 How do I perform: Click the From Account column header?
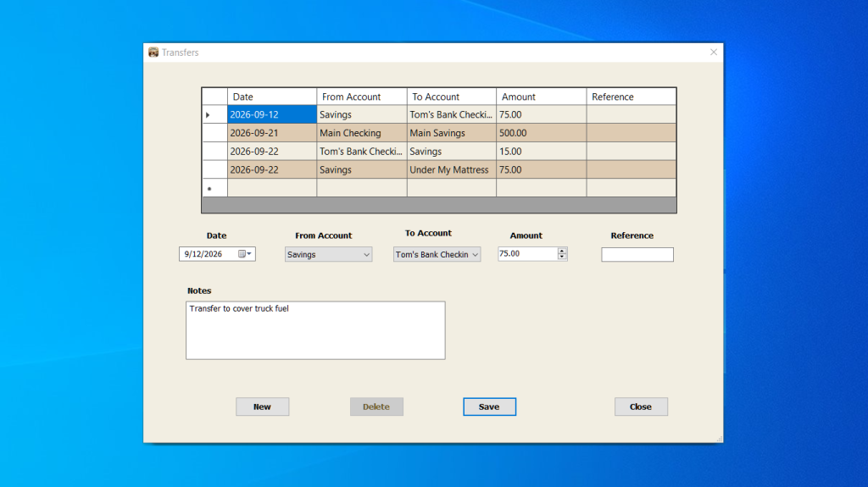(x=362, y=97)
